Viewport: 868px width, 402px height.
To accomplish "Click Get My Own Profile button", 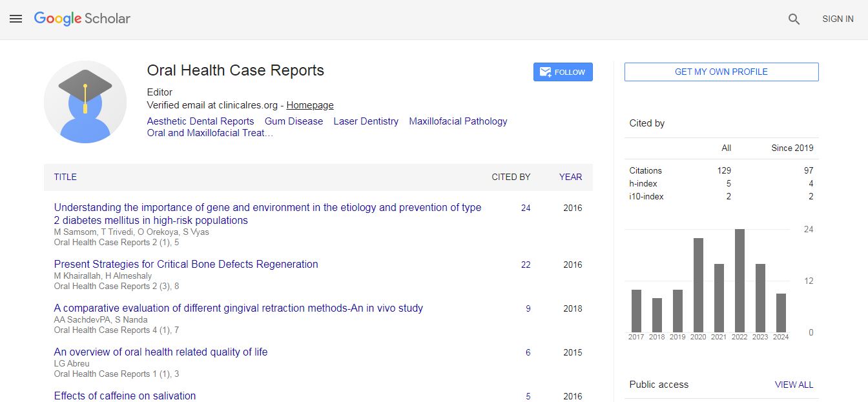I will (721, 72).
